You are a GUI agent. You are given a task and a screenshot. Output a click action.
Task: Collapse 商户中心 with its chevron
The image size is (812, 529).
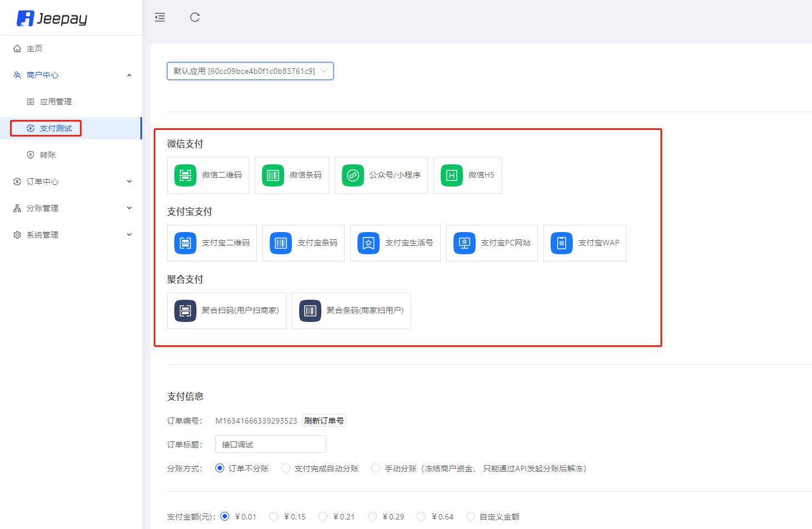[x=129, y=75]
